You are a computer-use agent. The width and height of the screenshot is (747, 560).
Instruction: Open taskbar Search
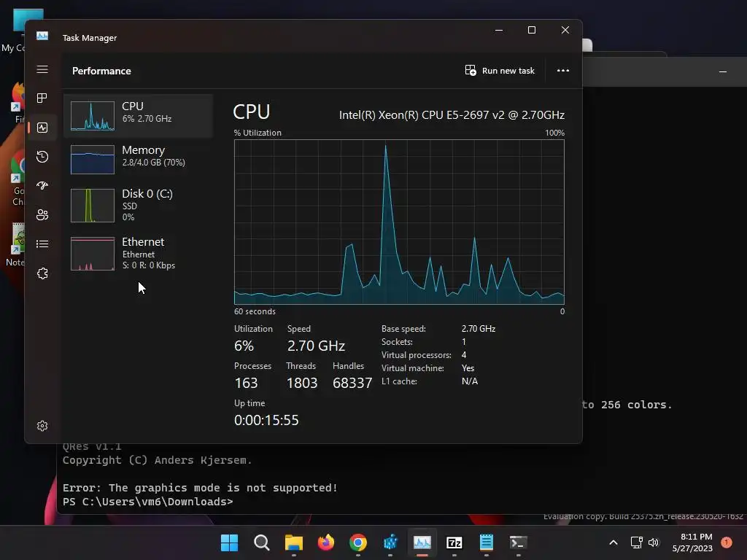[262, 542]
